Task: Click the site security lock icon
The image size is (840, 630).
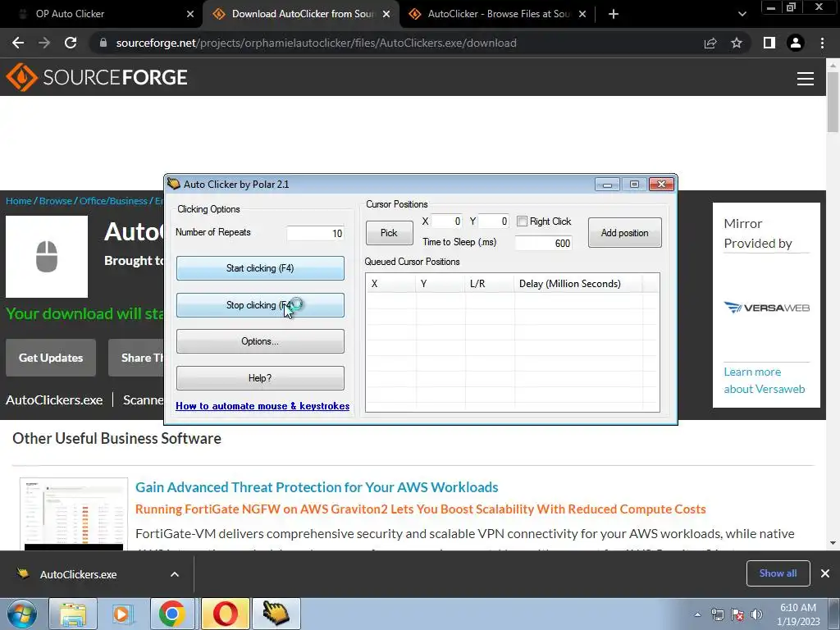Action: (103, 43)
